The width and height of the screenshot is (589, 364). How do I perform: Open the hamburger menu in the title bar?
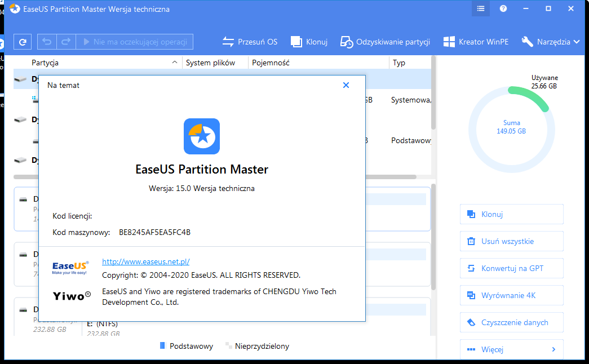(480, 8)
